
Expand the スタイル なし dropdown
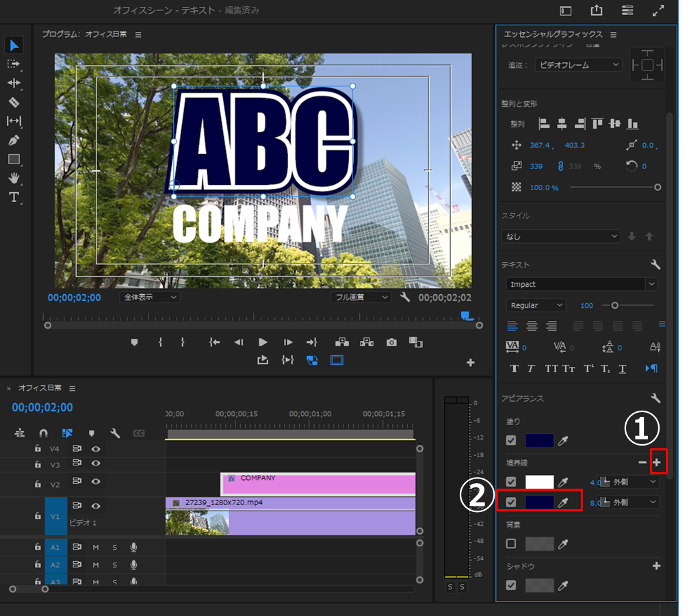(x=561, y=236)
